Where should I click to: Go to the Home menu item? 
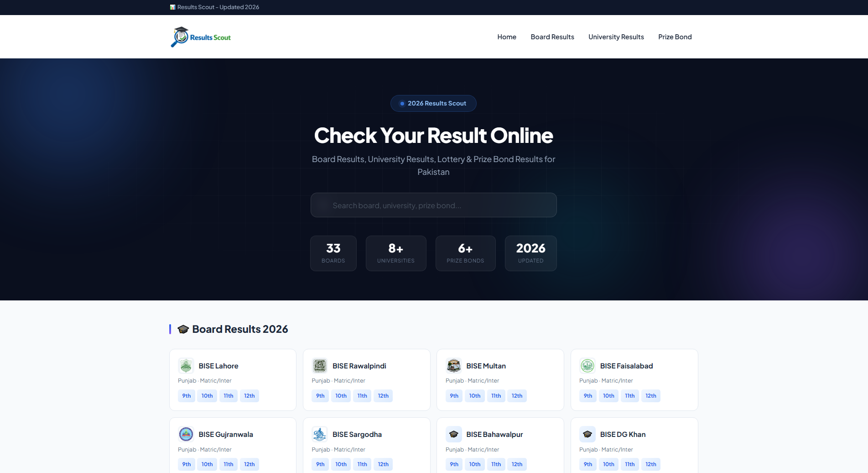[x=507, y=37]
